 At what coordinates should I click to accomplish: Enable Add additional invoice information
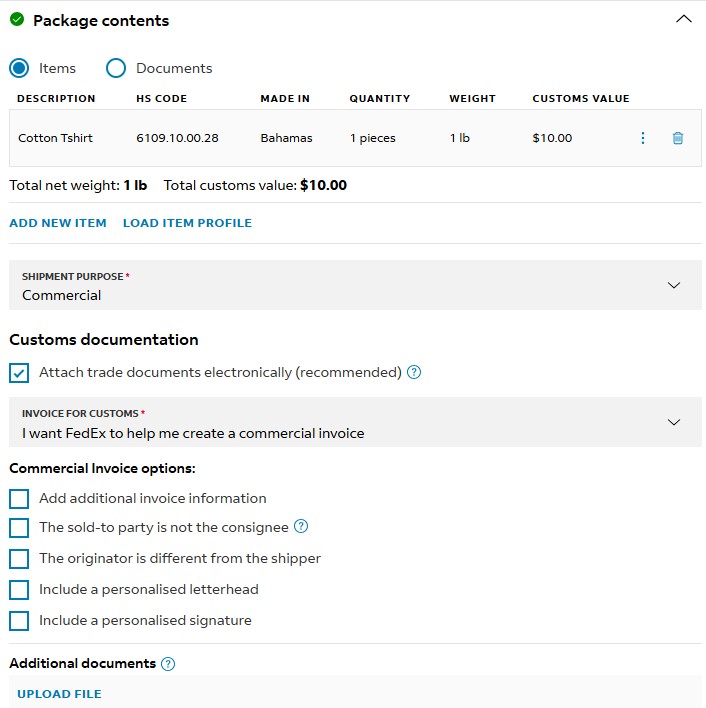tap(19, 498)
